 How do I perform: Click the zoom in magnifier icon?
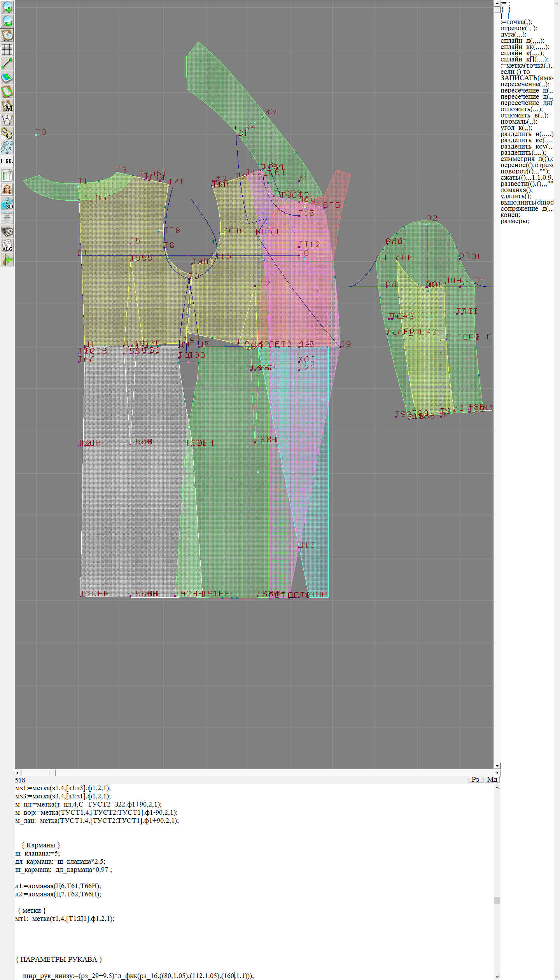tap(7, 7)
